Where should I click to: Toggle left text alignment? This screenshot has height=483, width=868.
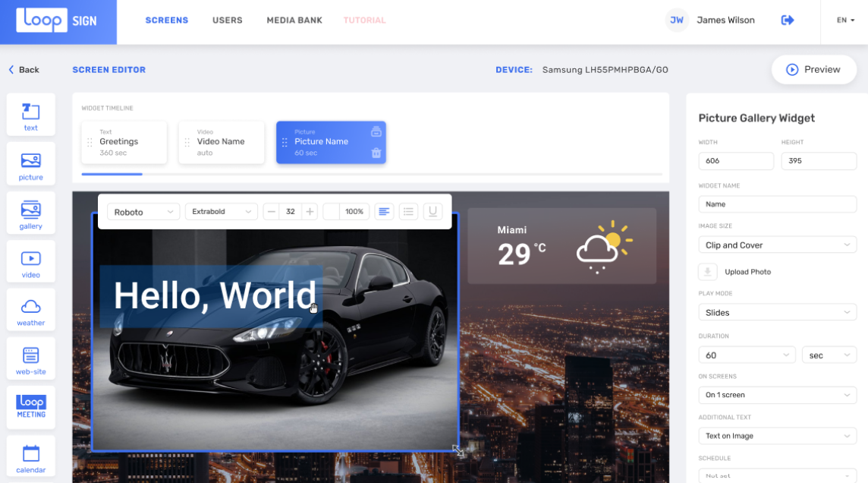[385, 212]
